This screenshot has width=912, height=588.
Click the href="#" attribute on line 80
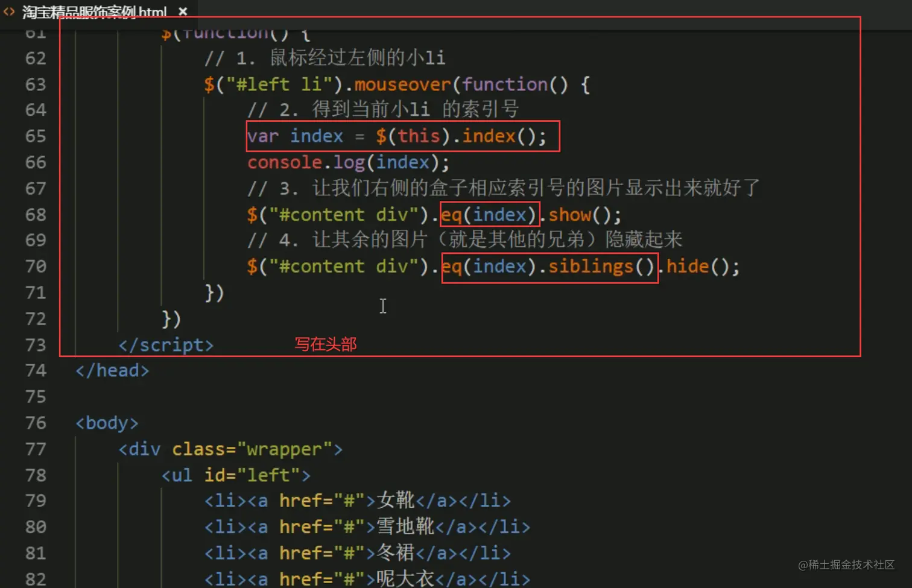321,527
